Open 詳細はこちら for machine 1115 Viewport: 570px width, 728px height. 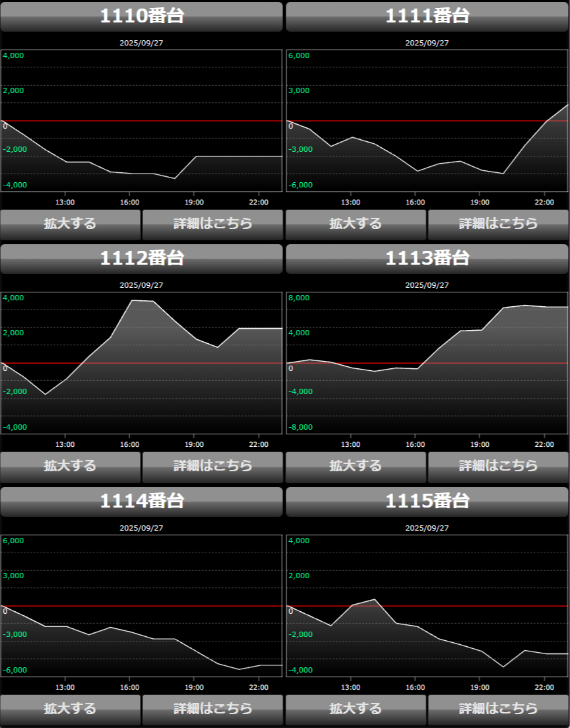coord(498,710)
